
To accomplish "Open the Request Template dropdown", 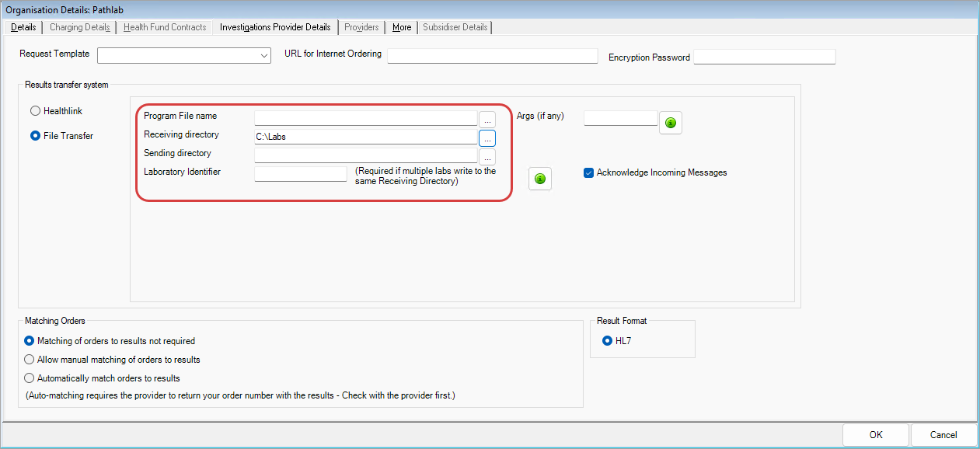I will 183,55.
